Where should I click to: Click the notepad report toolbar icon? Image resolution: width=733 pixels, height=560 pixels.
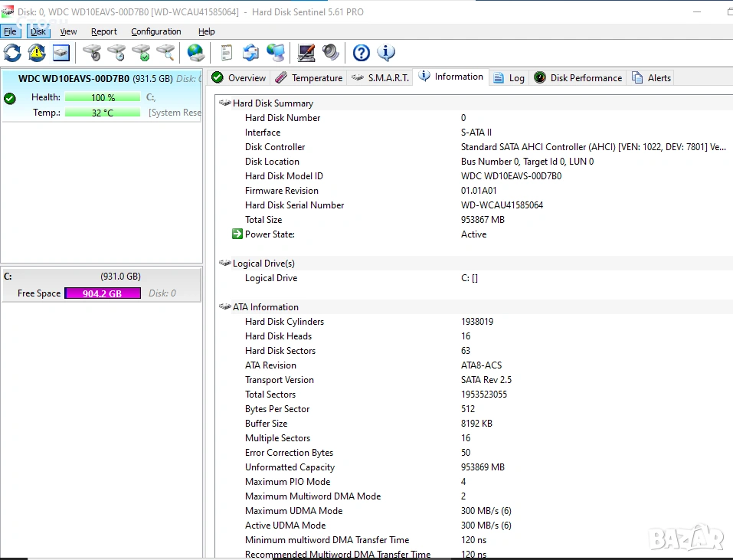pos(226,53)
